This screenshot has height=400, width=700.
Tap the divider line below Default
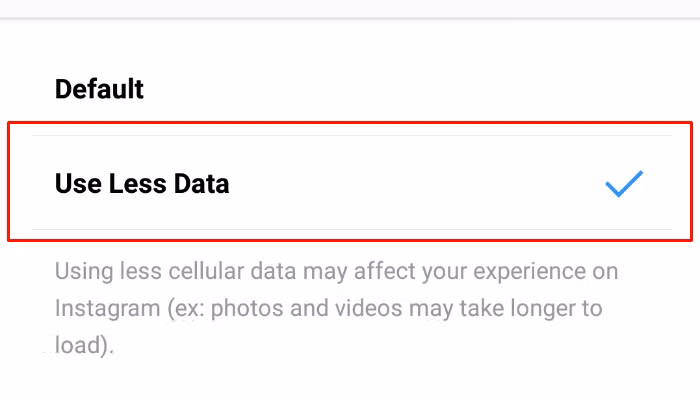[x=350, y=136]
